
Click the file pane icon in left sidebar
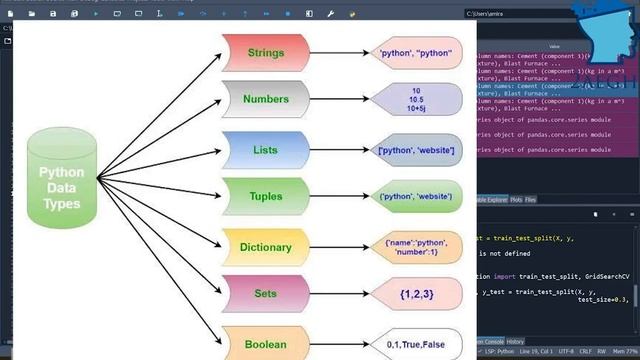(x=8, y=41)
